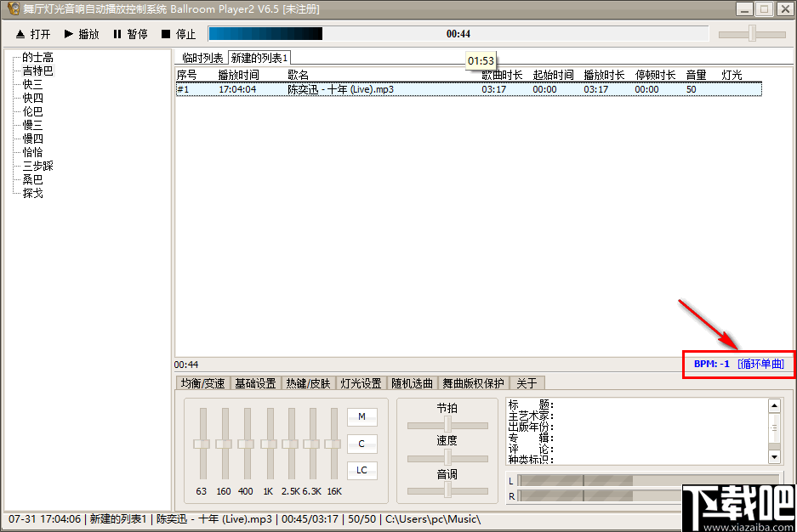Adjust the 1K equalizer slider
Viewport: 797px width, 532px height.
click(x=270, y=444)
